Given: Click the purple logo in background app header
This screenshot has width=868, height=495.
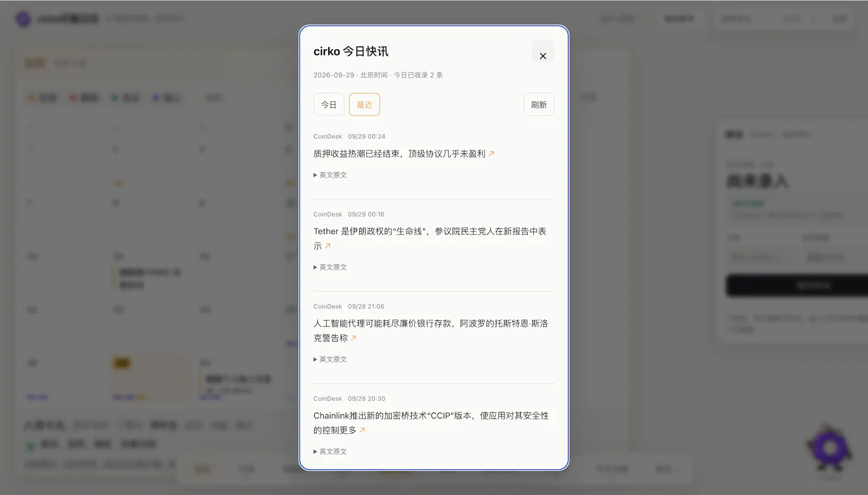Looking at the screenshot, I should (x=23, y=18).
